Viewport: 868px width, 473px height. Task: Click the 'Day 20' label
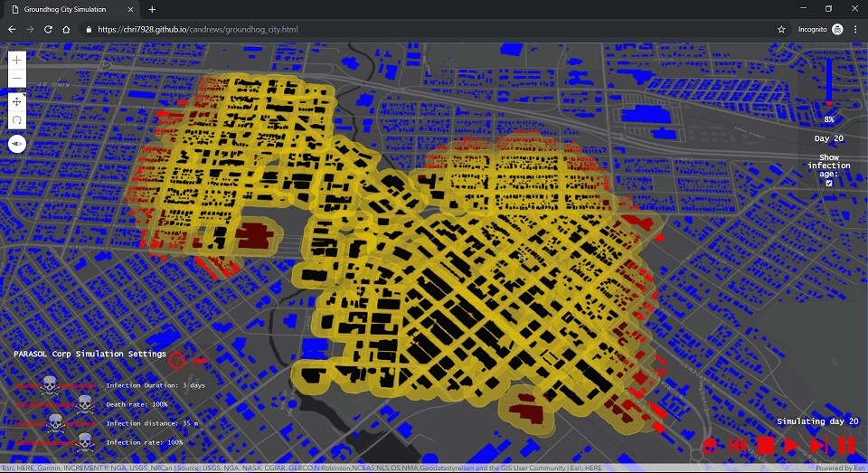point(829,138)
